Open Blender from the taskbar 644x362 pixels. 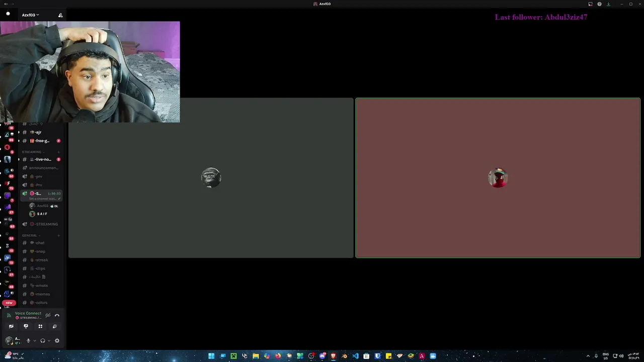pyautogui.click(x=344, y=356)
